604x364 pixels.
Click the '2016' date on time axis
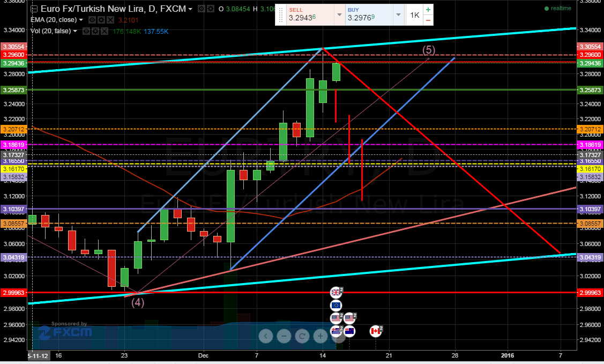(508, 355)
